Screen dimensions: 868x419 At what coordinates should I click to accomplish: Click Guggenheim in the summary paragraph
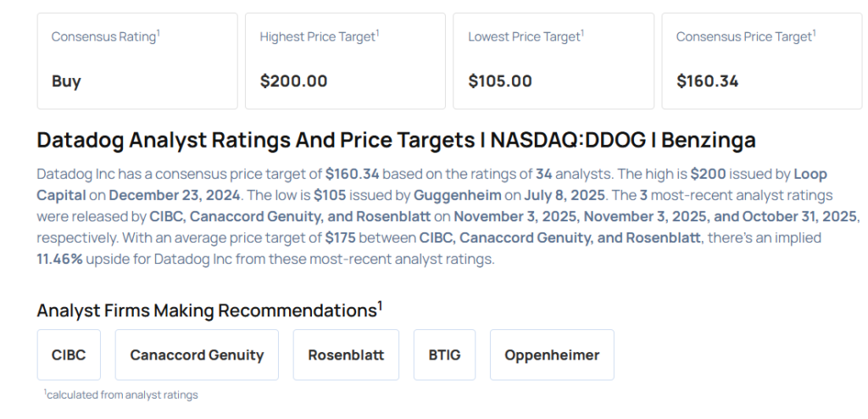coord(454,194)
